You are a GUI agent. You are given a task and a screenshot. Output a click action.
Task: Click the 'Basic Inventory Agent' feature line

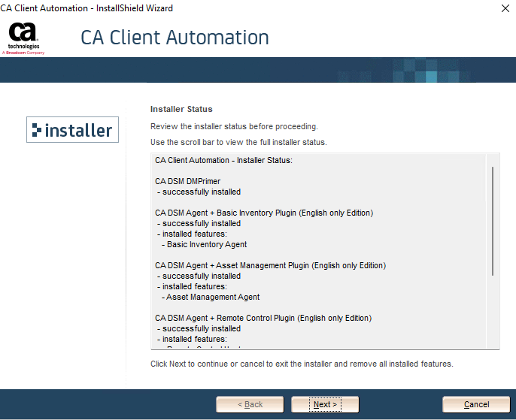click(207, 244)
